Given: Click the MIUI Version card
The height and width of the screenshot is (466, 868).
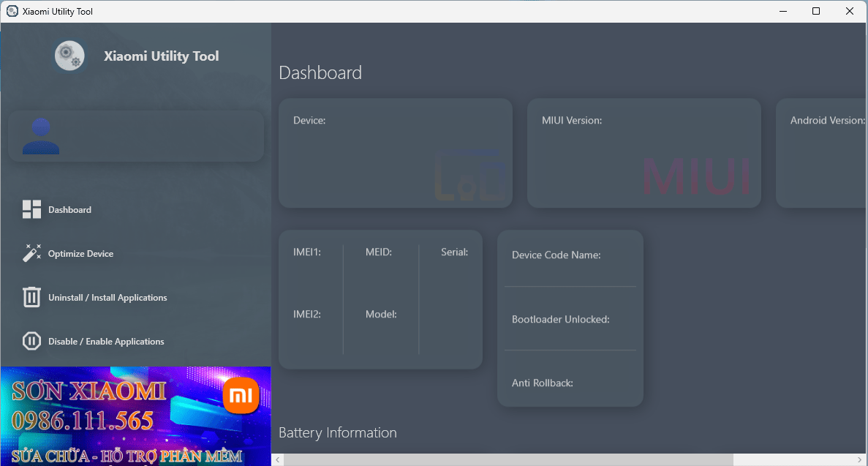Looking at the screenshot, I should coord(644,152).
